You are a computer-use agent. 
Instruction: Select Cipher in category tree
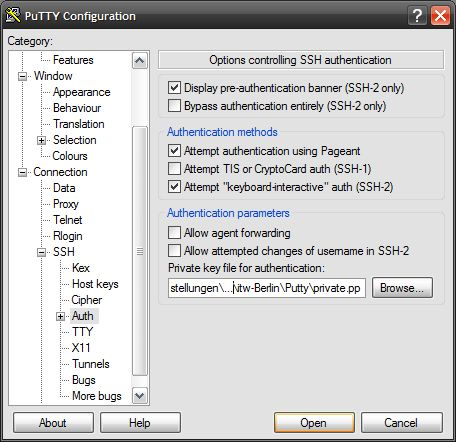click(x=87, y=300)
